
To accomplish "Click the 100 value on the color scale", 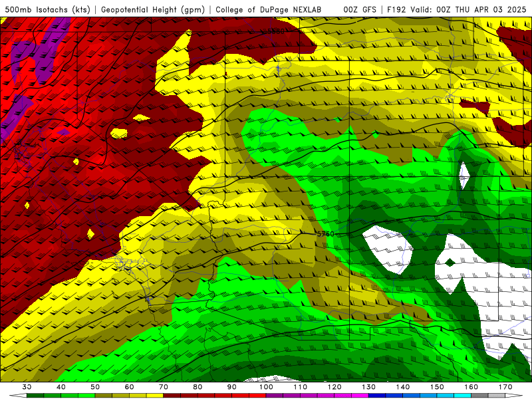I will (266, 387).
